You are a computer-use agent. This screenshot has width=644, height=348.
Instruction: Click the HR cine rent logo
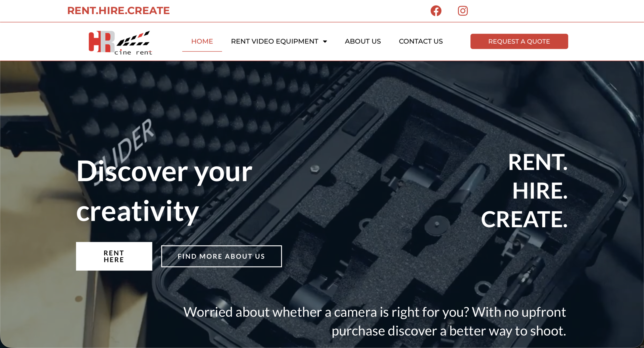coord(120,42)
